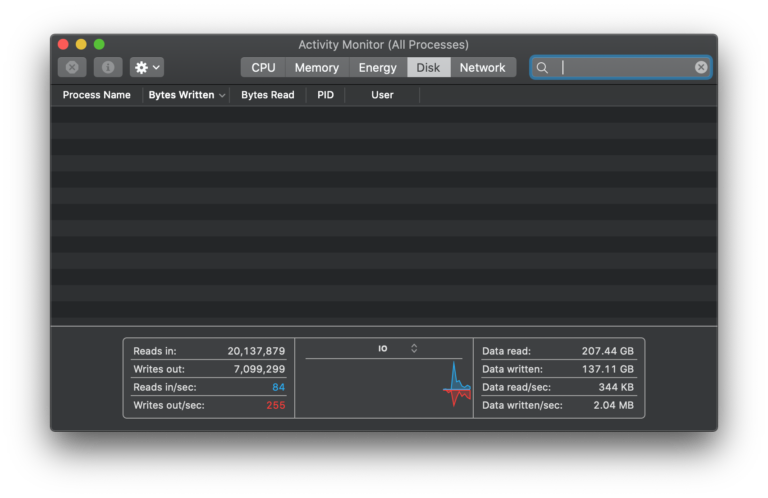This screenshot has height=498, width=768.
Task: Close the Activity Monitor window
Action: click(x=63, y=45)
